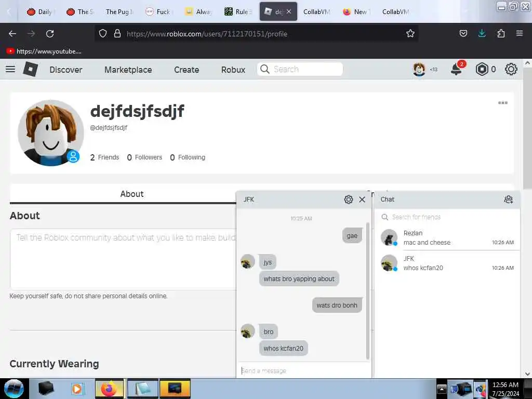
Task: Click the Roblox search field
Action: 300,69
